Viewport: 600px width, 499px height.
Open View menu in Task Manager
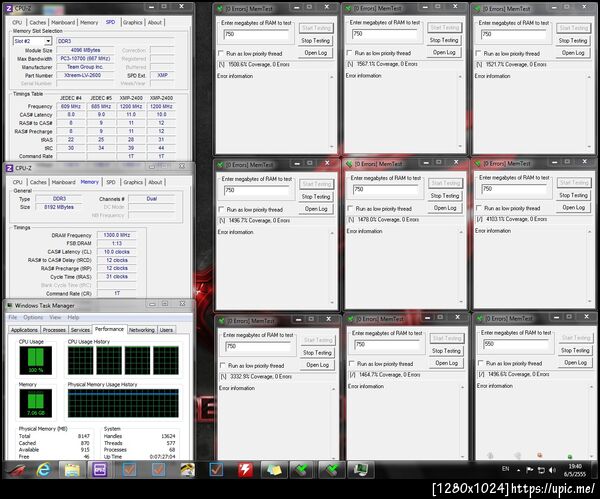tap(55, 317)
